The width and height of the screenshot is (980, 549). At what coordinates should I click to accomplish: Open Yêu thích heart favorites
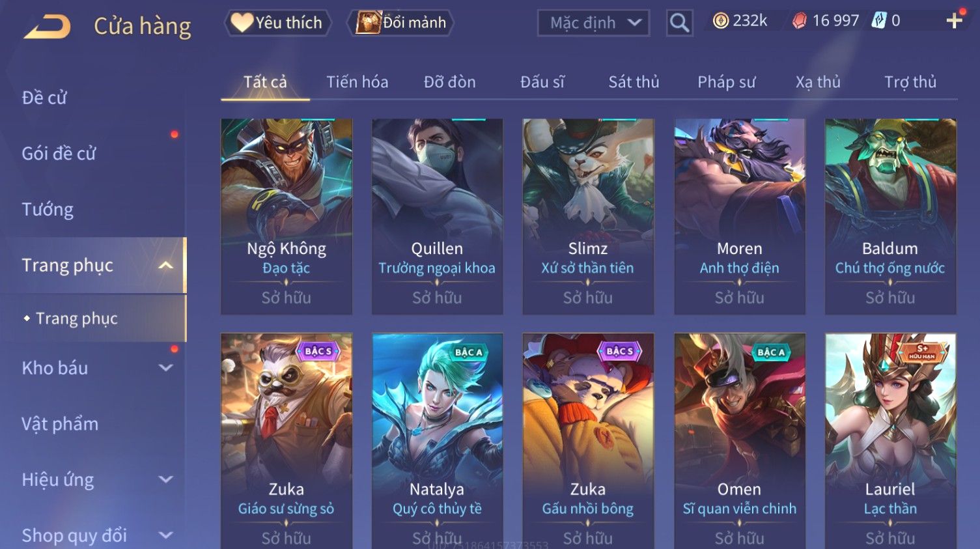278,23
